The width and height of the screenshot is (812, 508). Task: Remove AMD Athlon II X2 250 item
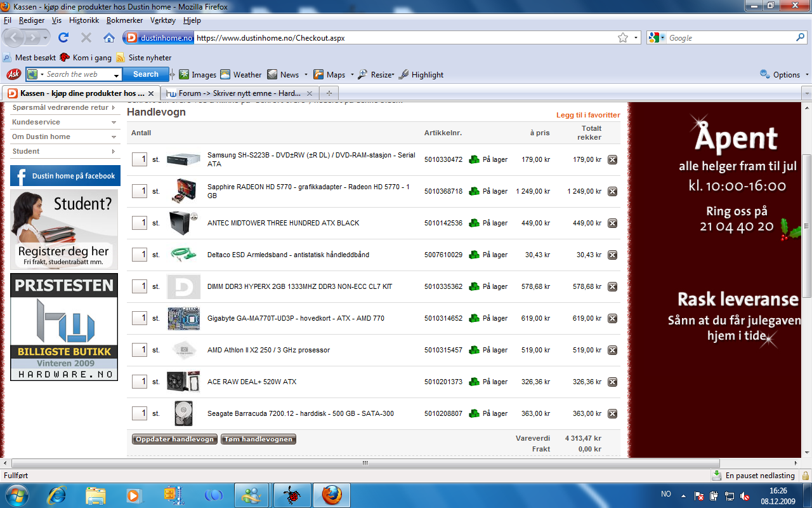click(x=612, y=350)
